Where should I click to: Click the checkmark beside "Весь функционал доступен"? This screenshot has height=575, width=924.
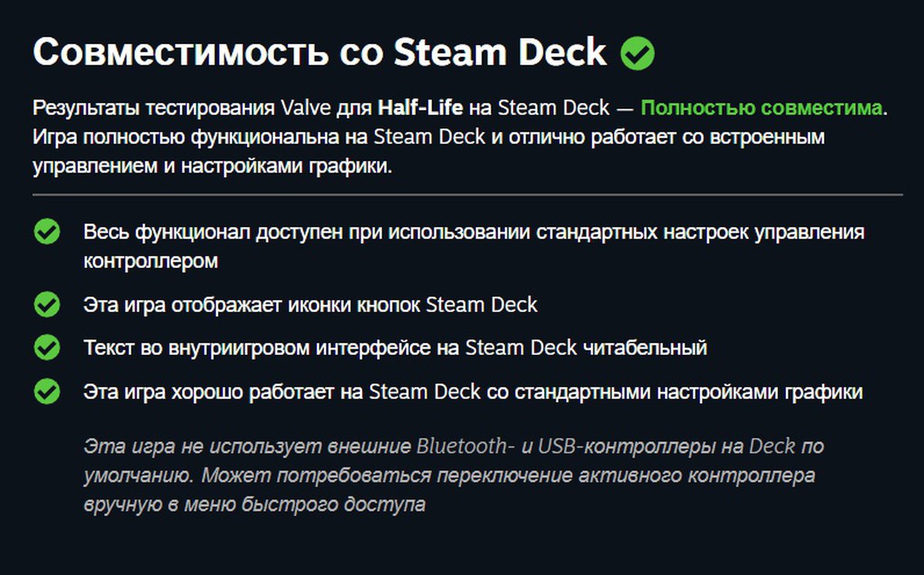pyautogui.click(x=47, y=232)
